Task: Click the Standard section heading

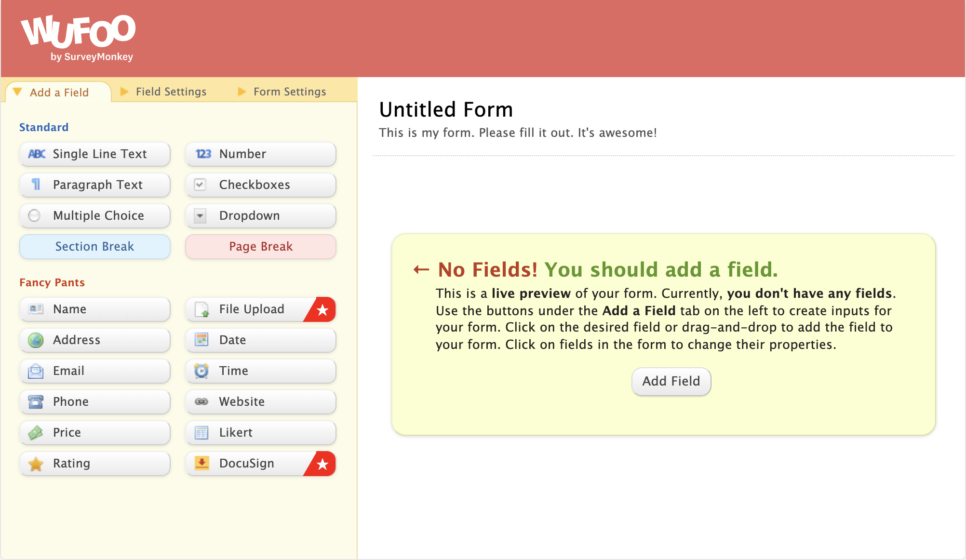Action: point(44,127)
